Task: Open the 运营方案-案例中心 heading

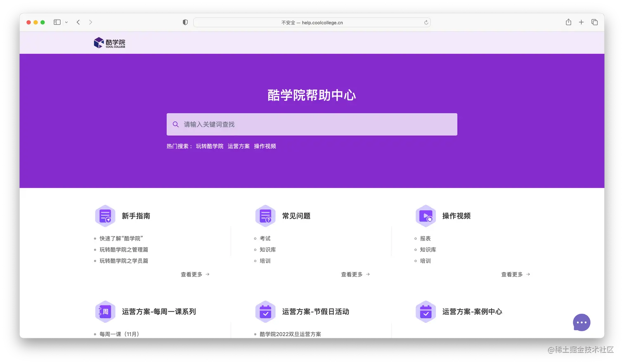Action: point(472,312)
